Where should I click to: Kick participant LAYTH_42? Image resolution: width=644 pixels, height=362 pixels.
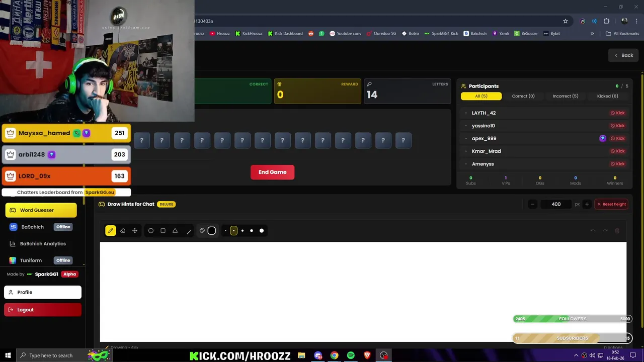click(x=617, y=113)
